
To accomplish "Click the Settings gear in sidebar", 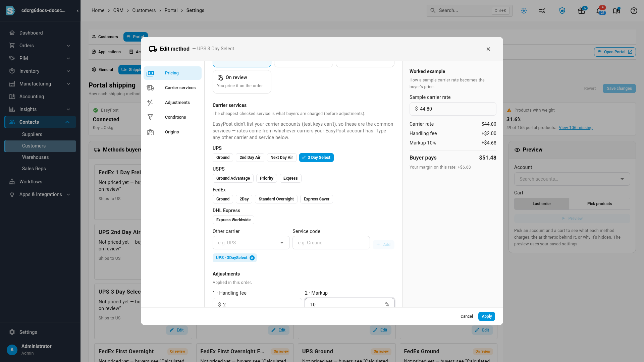I will (12, 332).
